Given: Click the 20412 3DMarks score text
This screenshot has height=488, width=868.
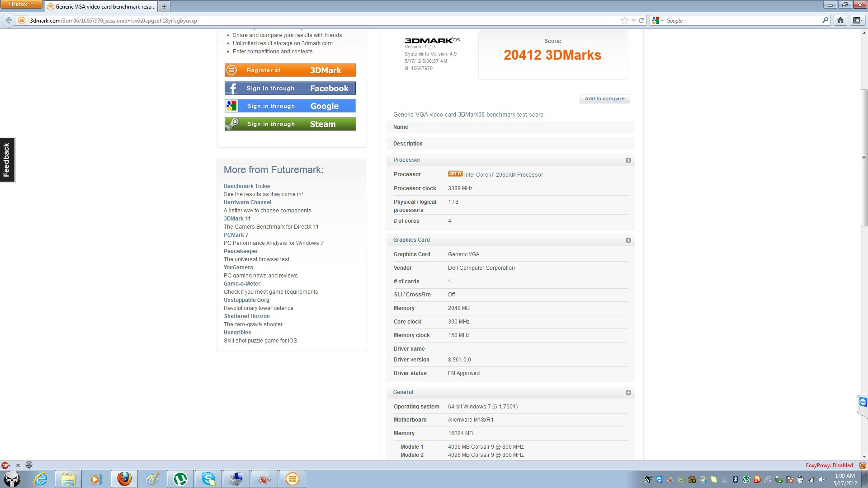Looking at the screenshot, I should point(552,55).
